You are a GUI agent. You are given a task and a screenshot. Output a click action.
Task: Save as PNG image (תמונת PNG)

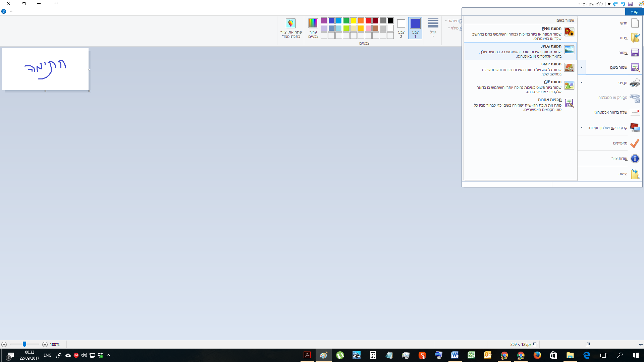520,33
